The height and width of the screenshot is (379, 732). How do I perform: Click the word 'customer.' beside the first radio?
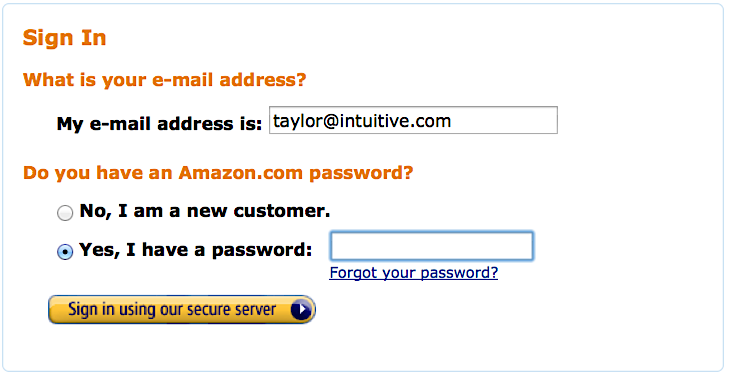(x=282, y=211)
